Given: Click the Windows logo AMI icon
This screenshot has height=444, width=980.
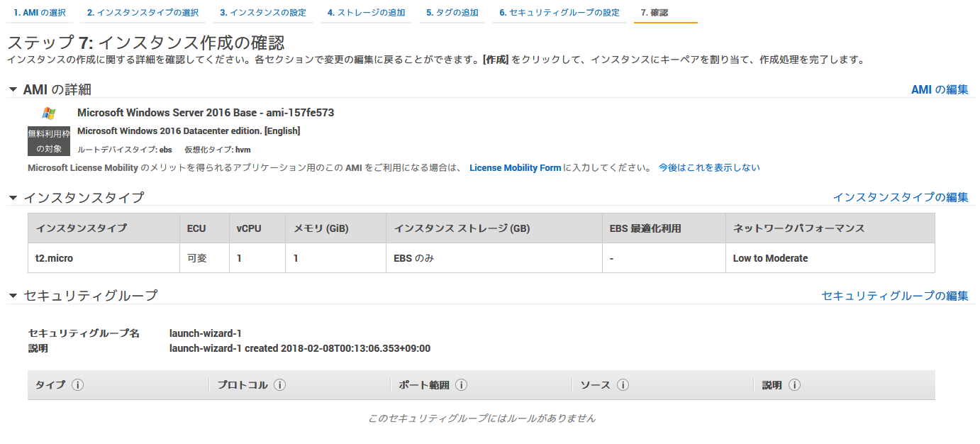Looking at the screenshot, I should tap(48, 112).
